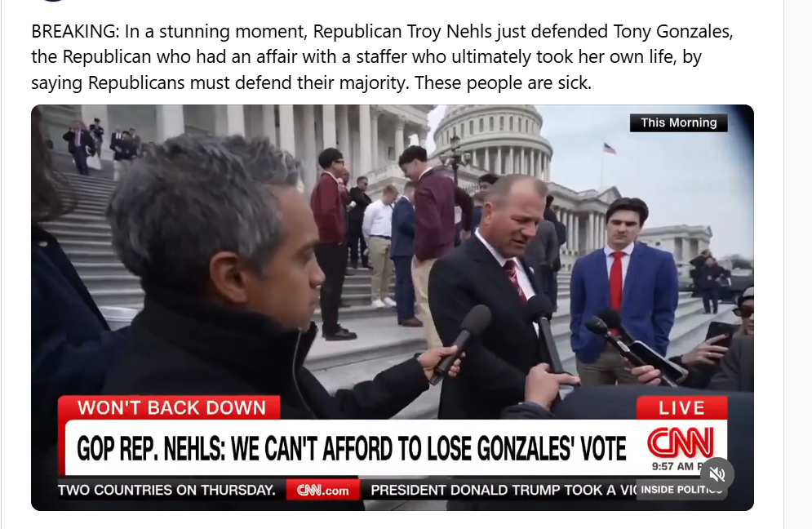The image size is (812, 529).
Task: Click the red CNN.com ticker logo
Action: point(322,490)
